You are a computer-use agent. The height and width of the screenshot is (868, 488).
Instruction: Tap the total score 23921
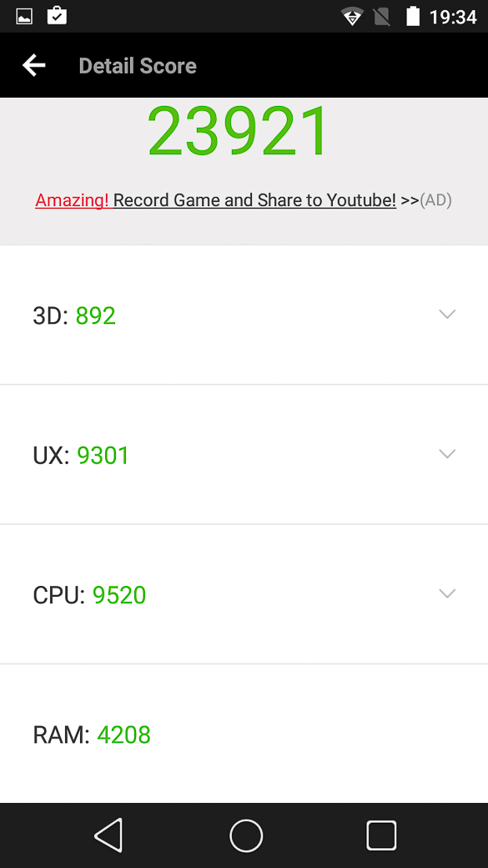(239, 131)
